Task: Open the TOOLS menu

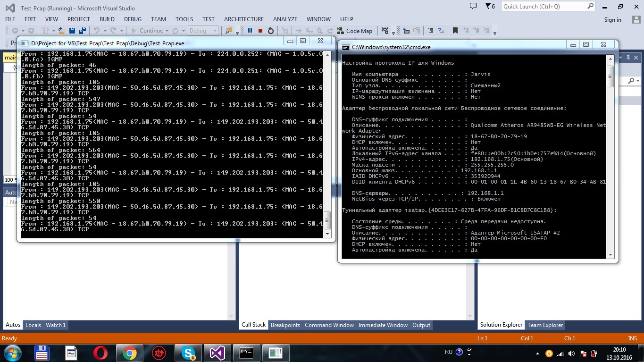Action: tap(184, 19)
